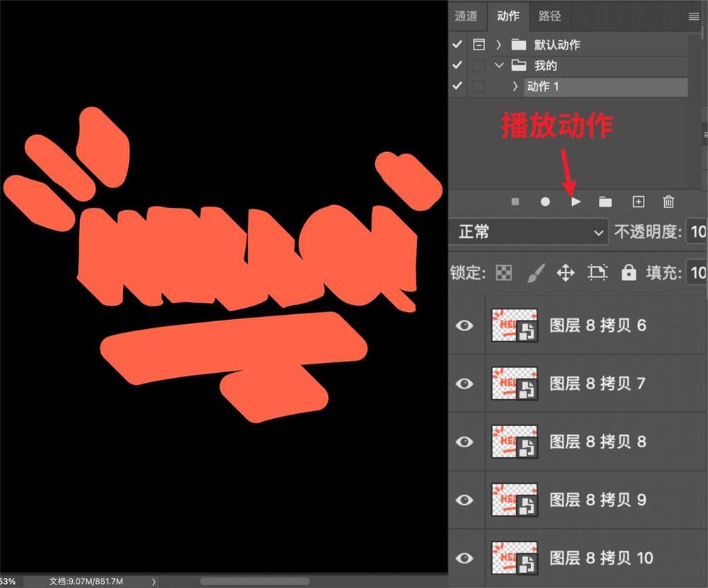Switch to the 路径 tab
The width and height of the screenshot is (708, 588).
(x=550, y=16)
